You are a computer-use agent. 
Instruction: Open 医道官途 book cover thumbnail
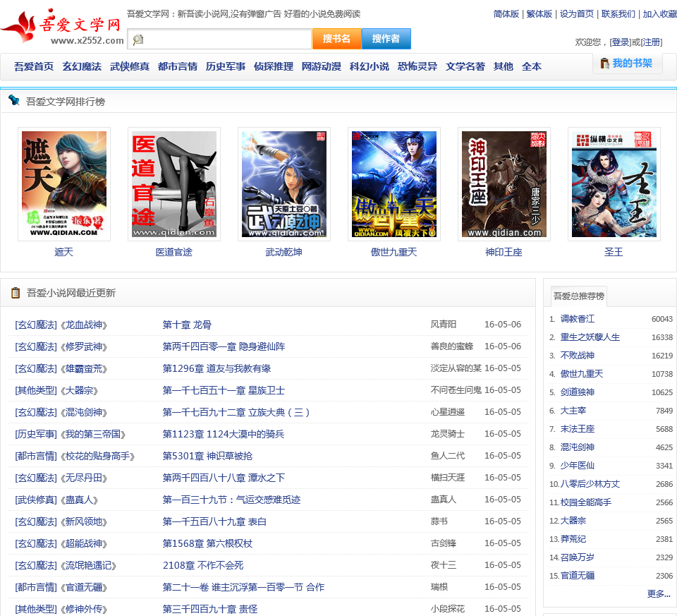(174, 184)
